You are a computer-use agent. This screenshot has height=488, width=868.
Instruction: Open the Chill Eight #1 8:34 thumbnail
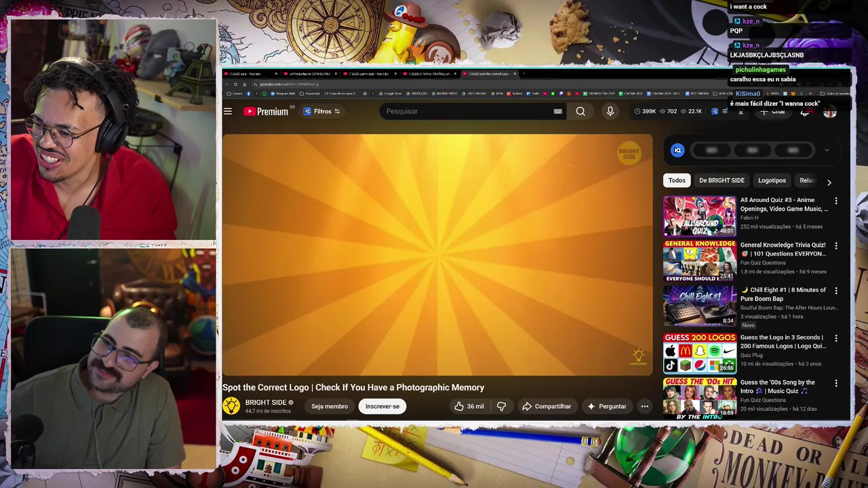699,306
